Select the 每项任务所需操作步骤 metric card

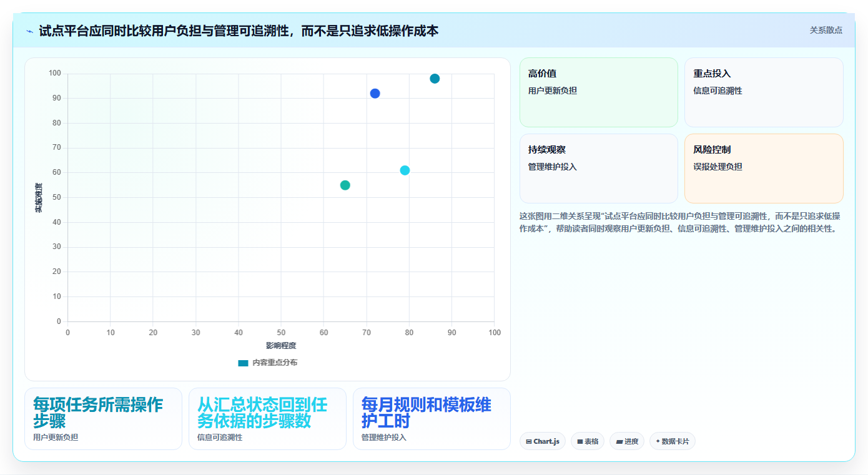pos(103,419)
